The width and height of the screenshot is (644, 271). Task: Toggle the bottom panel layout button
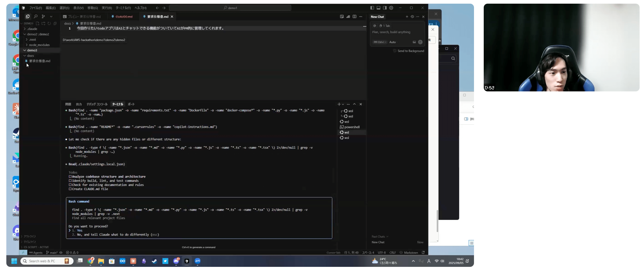378,8
